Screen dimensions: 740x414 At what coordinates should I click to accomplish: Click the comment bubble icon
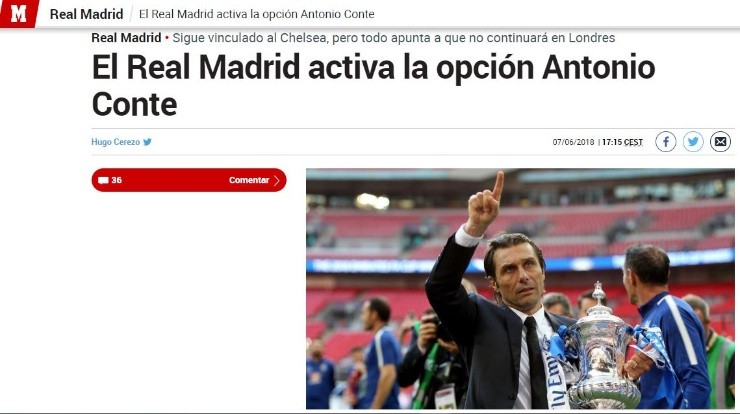coord(103,180)
